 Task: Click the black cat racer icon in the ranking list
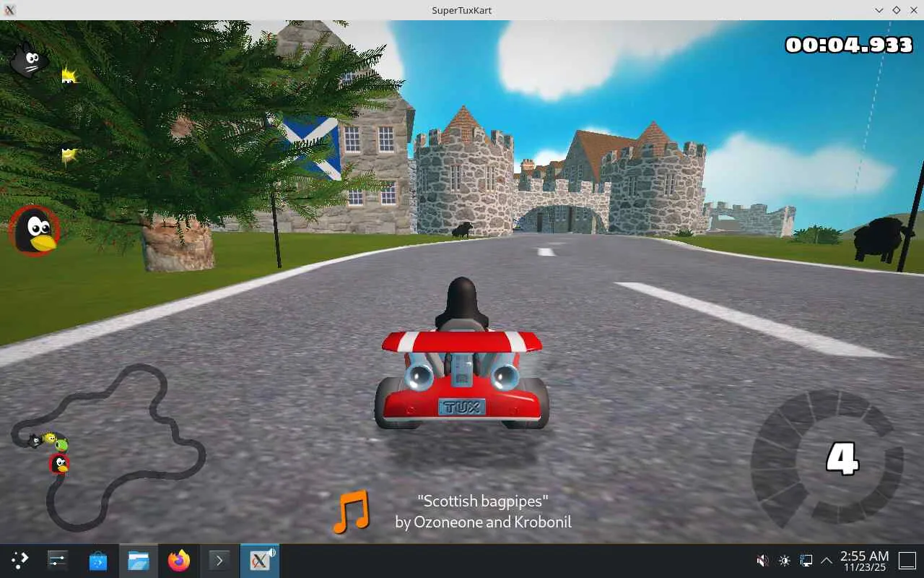(28, 60)
